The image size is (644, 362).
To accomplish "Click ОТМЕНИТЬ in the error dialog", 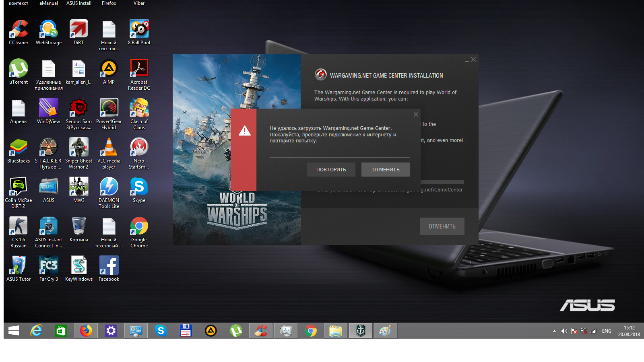I will (386, 169).
